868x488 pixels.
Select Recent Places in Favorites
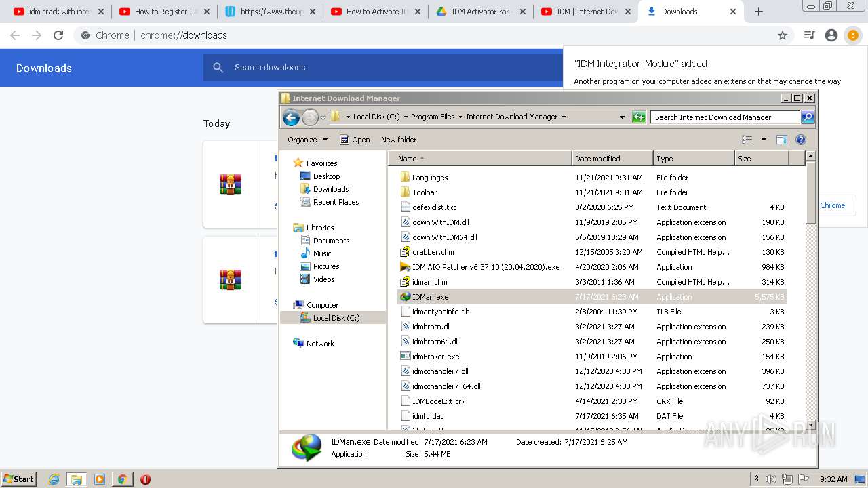(x=336, y=202)
